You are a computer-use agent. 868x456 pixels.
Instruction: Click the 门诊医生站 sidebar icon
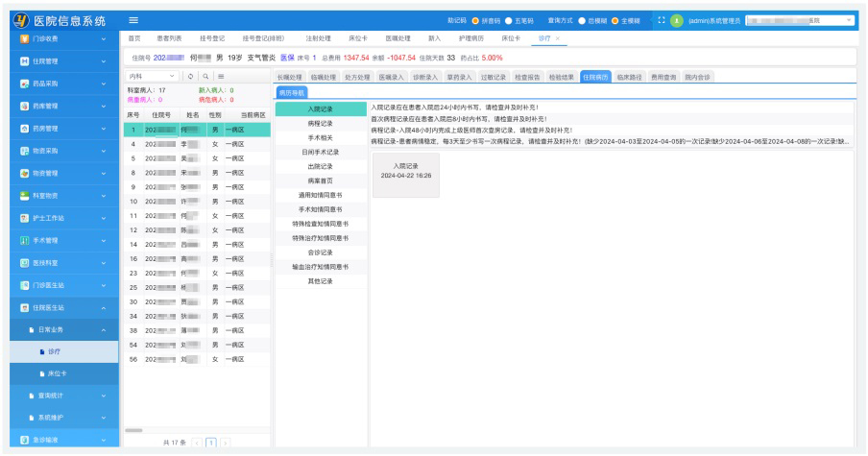[x=24, y=285]
